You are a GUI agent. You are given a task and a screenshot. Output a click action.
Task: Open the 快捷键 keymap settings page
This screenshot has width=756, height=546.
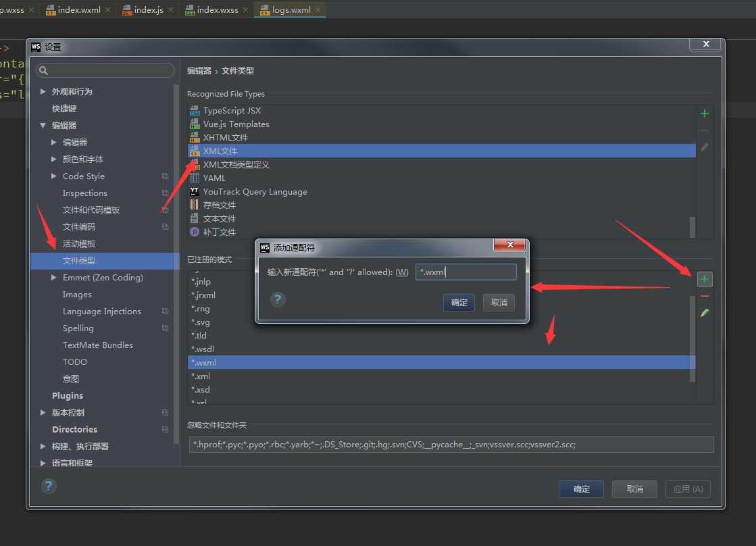pos(64,109)
